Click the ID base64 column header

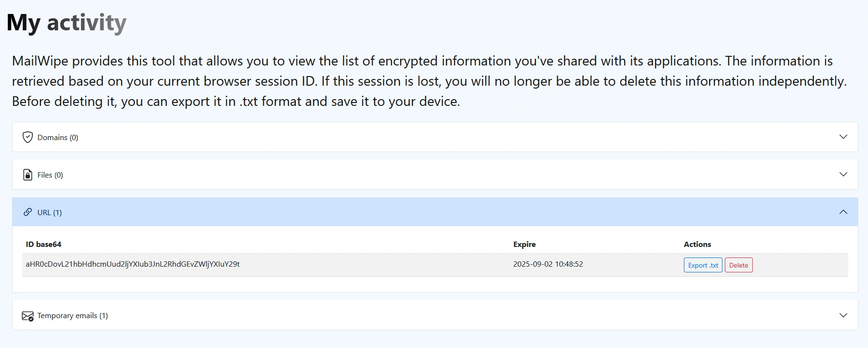click(x=43, y=245)
